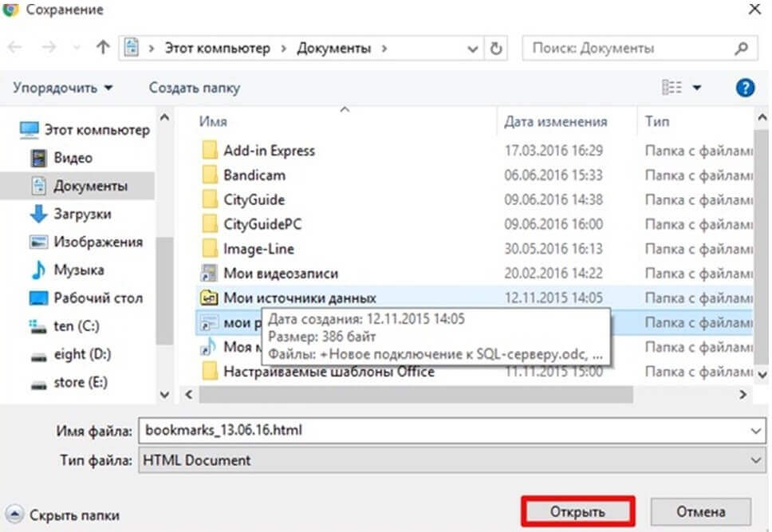The height and width of the screenshot is (532, 772).
Task: Open Загрузки in the navigation pane
Action: point(82,214)
